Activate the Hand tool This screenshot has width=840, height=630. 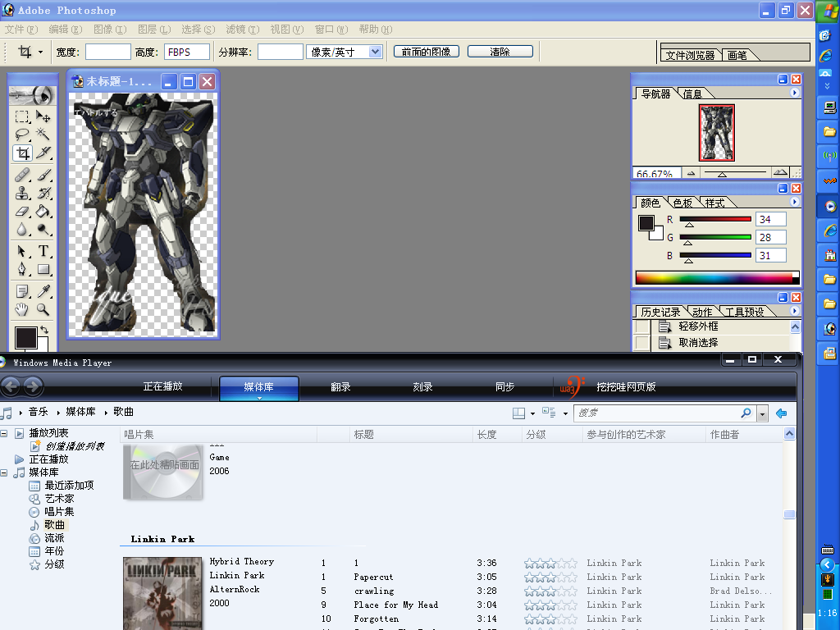click(x=22, y=309)
